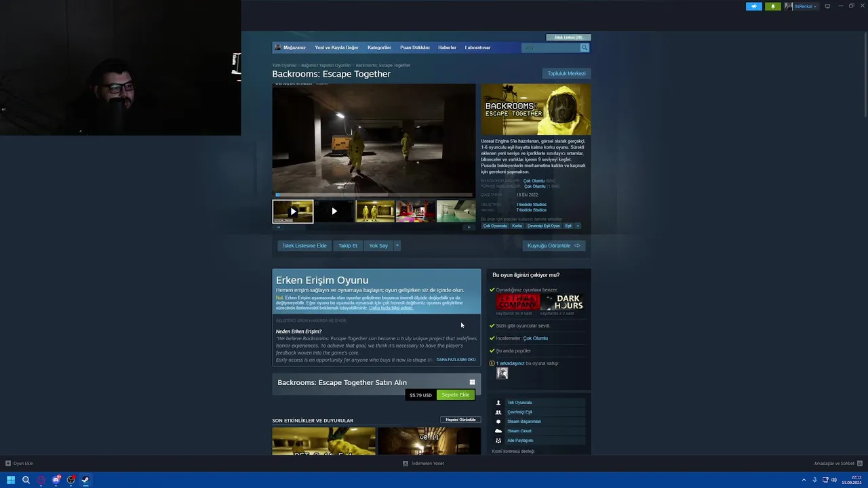This screenshot has height=488, width=868.
Task: Open the Windows Start button
Action: click(11, 480)
